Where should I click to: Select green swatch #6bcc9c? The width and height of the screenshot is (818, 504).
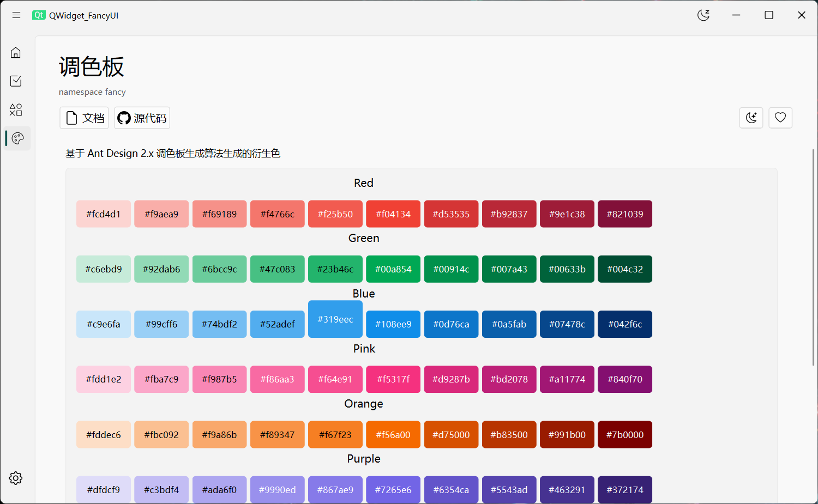(x=219, y=269)
